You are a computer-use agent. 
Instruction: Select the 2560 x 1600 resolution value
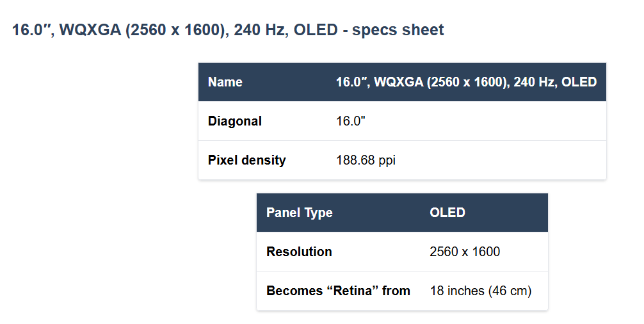[x=465, y=252]
